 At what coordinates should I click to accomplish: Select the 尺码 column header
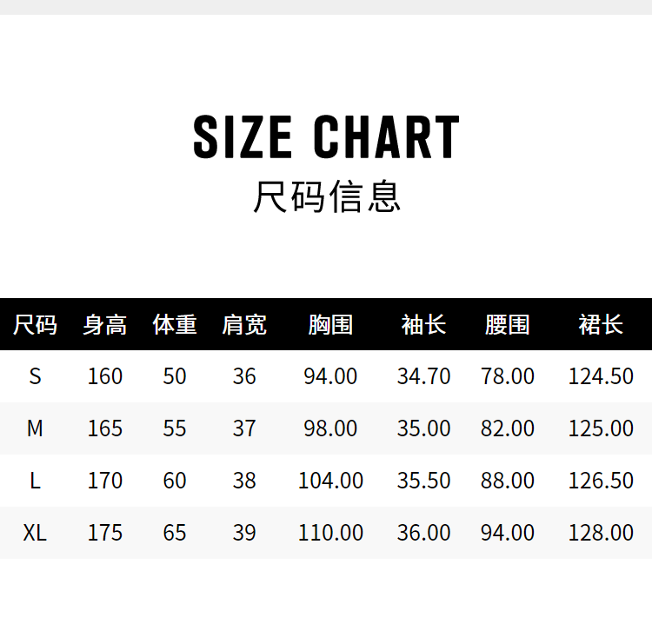point(35,325)
